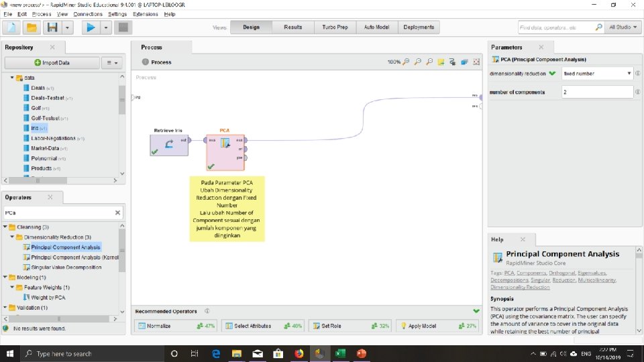The image size is (644, 362).
Task: Select the Deals dataset
Action: tap(39, 88)
